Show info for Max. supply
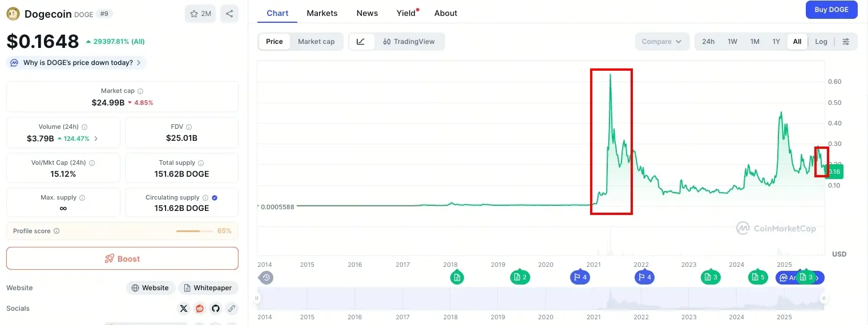The image size is (868, 325). [x=82, y=198]
